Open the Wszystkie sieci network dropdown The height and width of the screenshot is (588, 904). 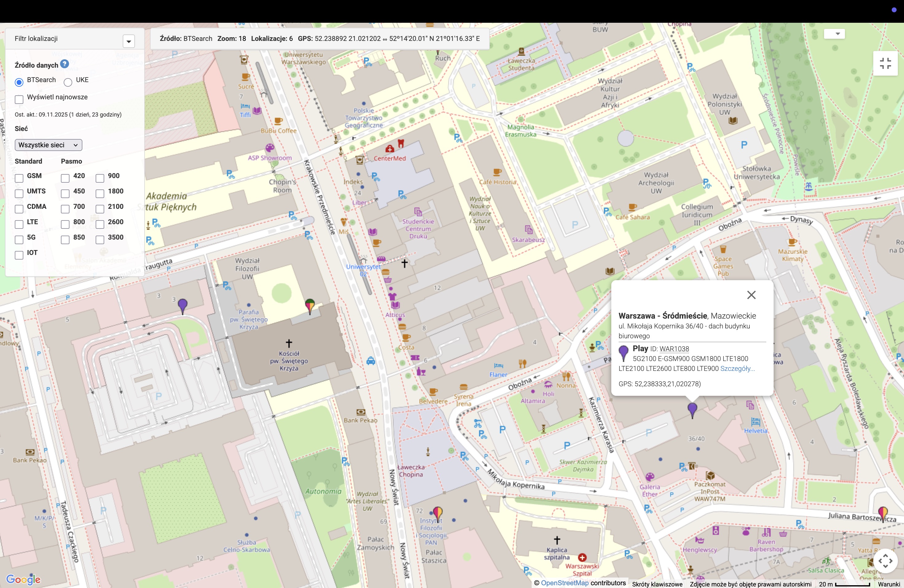48,145
